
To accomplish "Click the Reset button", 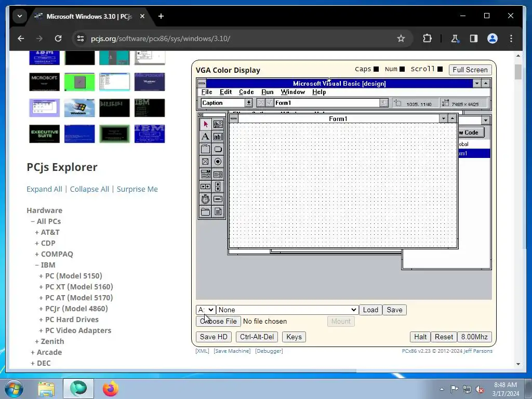I will pos(444,337).
